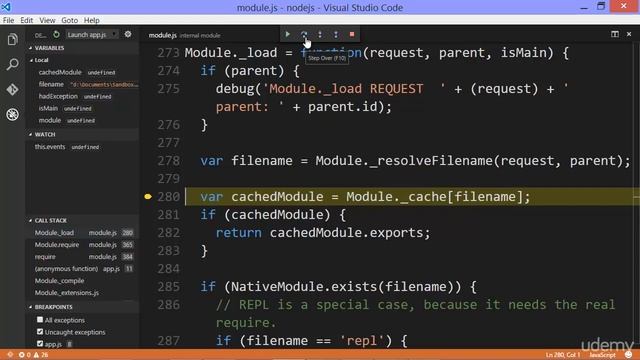Select the this.events watch expression
Screen dimensions: 640x360
coord(83,147)
